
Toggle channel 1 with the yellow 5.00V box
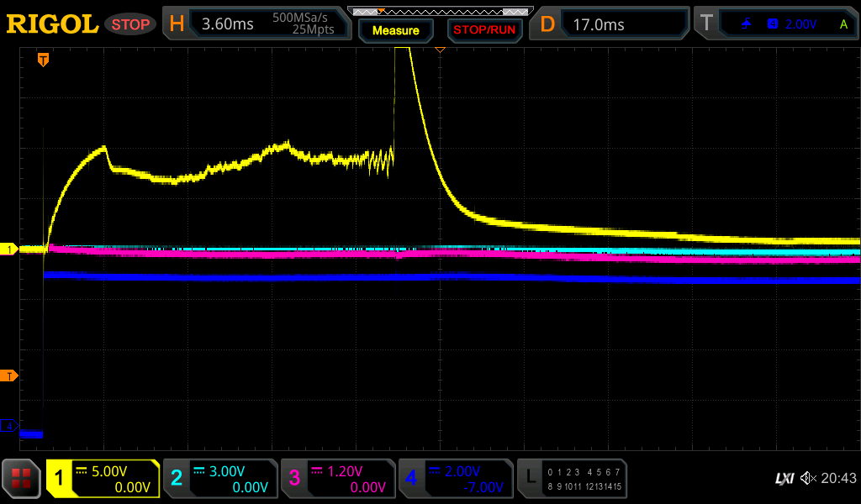point(103,479)
